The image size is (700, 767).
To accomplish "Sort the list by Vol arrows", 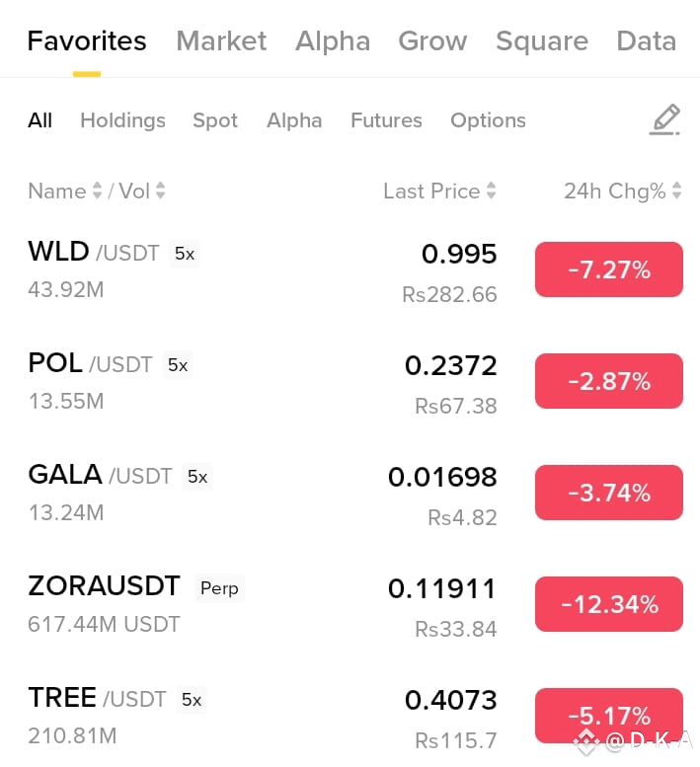I will pos(161,191).
